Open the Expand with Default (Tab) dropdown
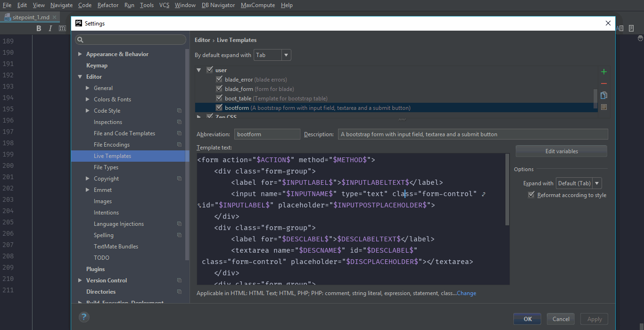Screen dimensions: 644x330 coord(579,183)
